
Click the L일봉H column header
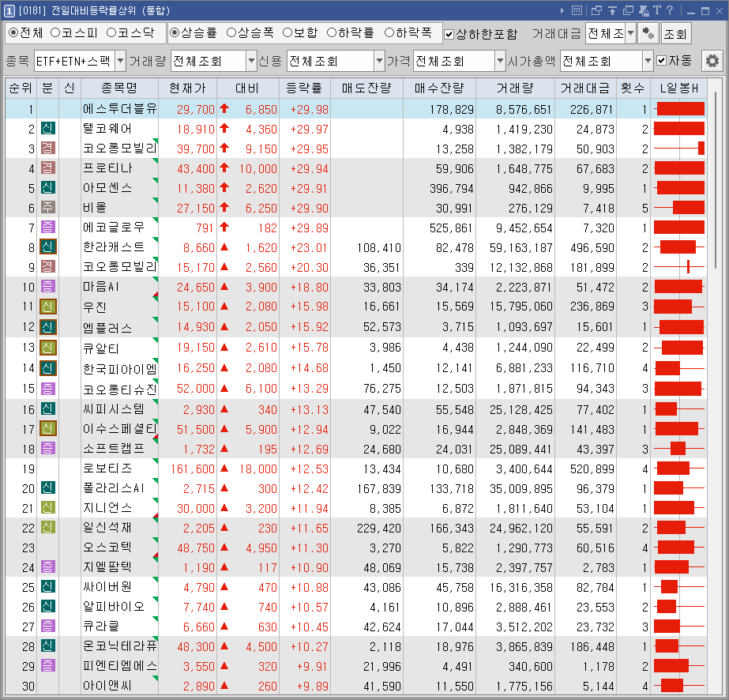(x=679, y=88)
